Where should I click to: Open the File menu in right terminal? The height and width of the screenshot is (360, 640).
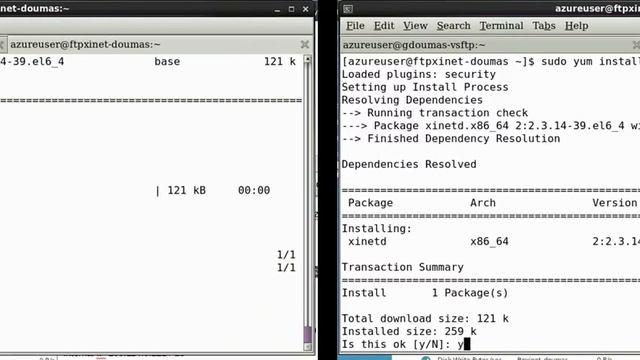point(355,26)
